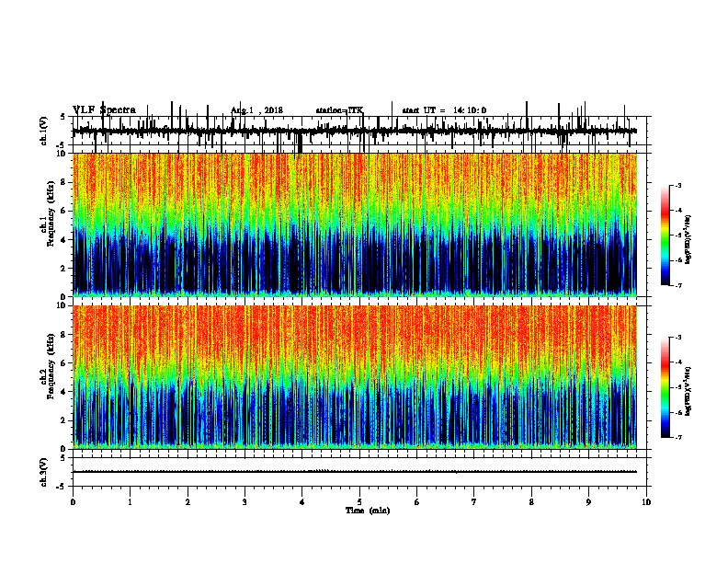This screenshot has height=563, width=728.
Task: Click the log(PSD) label beside ch.2 colorbar
Action: [x=688, y=391]
